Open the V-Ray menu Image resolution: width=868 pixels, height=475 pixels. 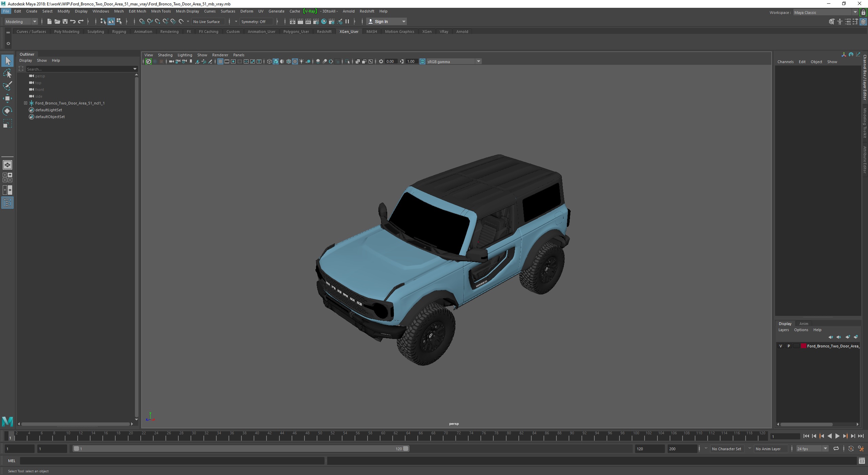[x=310, y=11]
